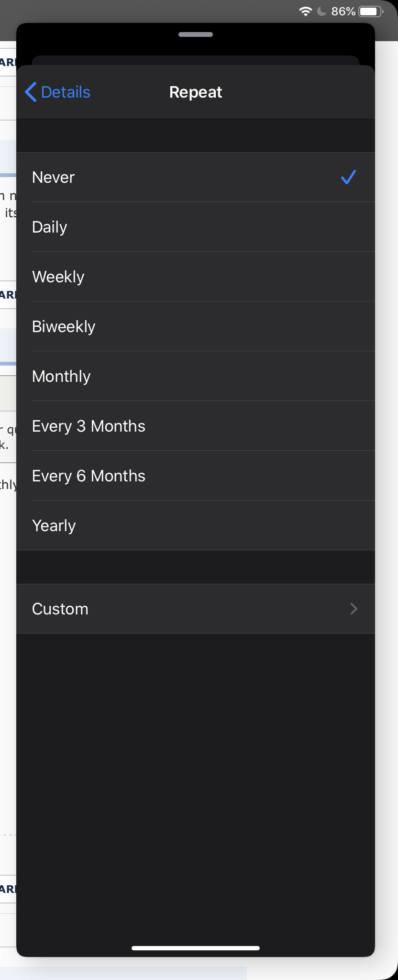The height and width of the screenshot is (980, 398).
Task: Tap the battery indicator icon
Action: 371,11
